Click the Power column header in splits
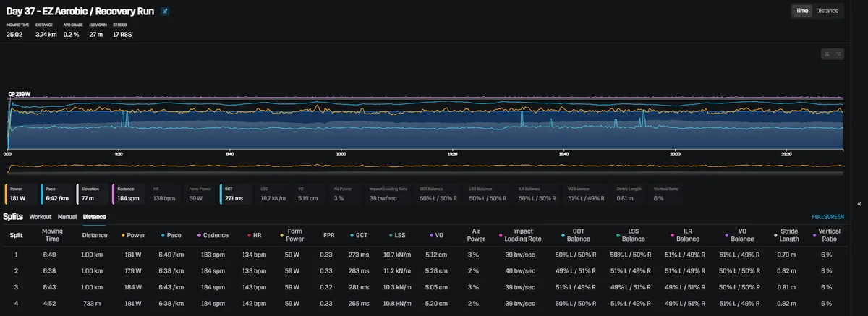Screen dimensions: 868x316 pos(135,235)
